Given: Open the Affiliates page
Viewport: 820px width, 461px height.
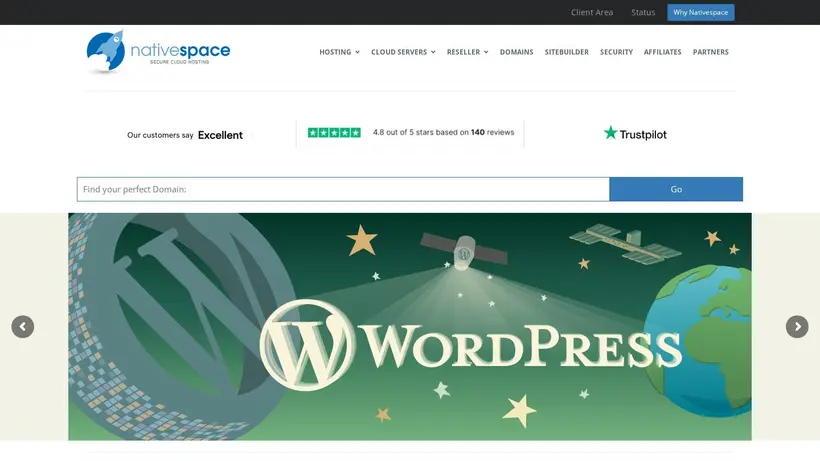Looking at the screenshot, I should point(663,52).
